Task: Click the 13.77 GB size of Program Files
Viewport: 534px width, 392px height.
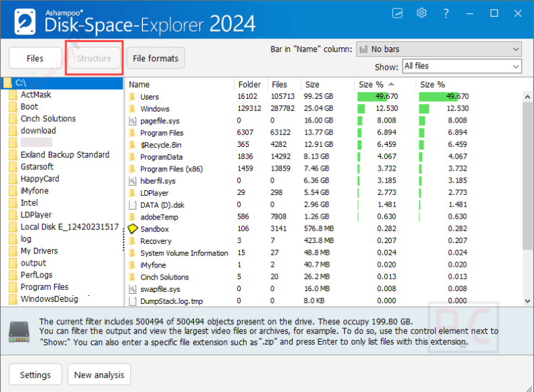Action: [x=319, y=133]
